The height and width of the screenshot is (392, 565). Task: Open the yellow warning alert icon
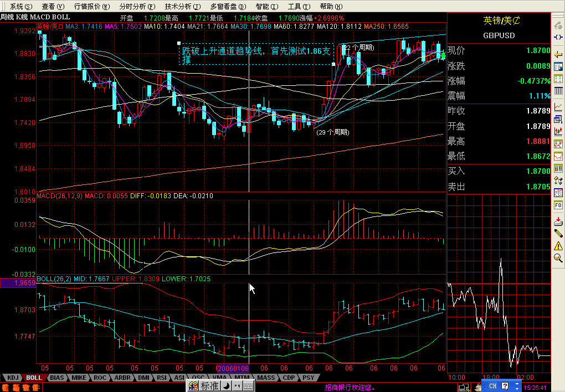coord(558,246)
